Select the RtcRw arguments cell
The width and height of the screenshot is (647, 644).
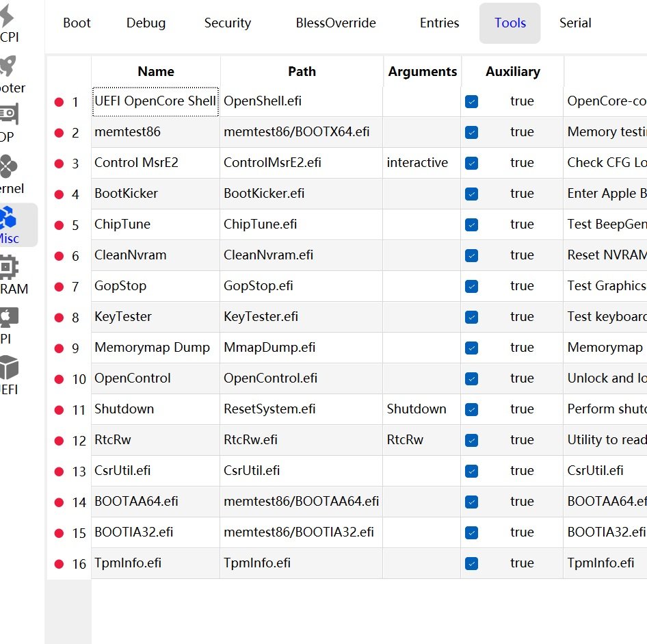pyautogui.click(x=422, y=440)
